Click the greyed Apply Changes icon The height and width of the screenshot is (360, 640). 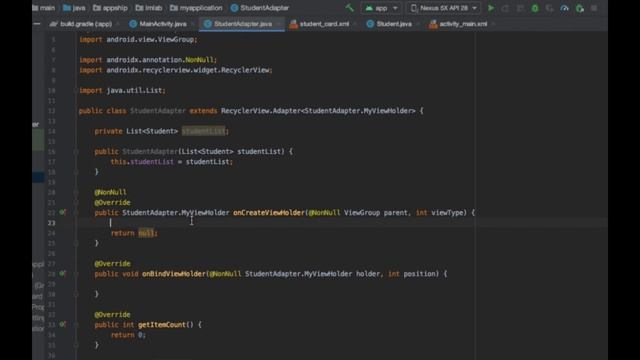505,8
